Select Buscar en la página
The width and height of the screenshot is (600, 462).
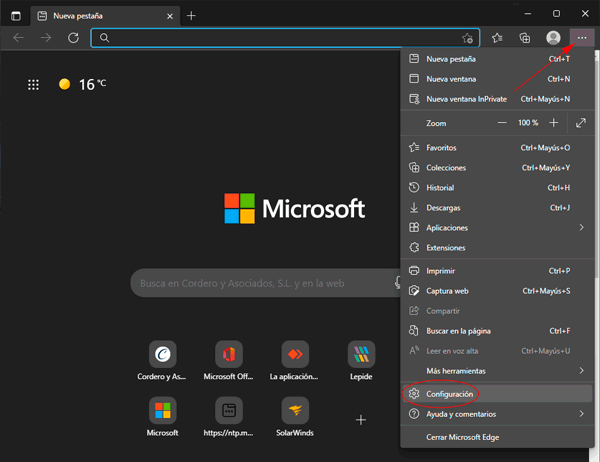(496, 331)
